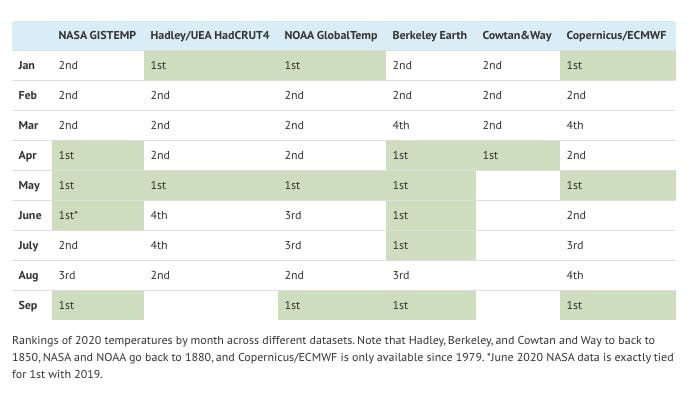Select the Cowtan&Way column header
Viewport: 692px width, 393px height.
click(x=517, y=35)
